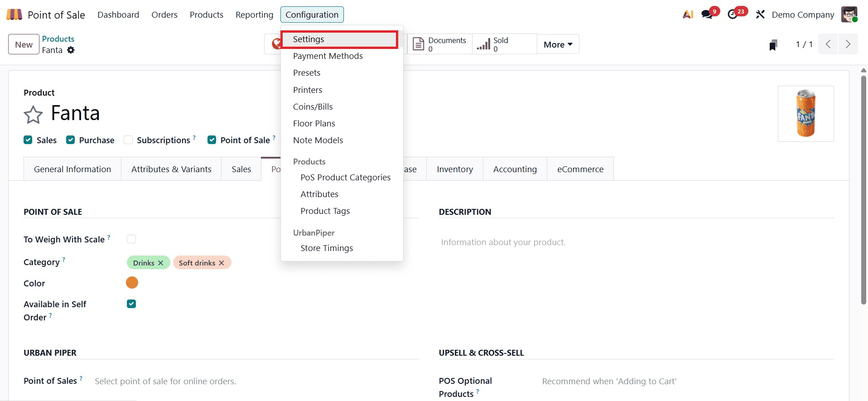Open the messages conversation icon

pyautogui.click(x=707, y=14)
